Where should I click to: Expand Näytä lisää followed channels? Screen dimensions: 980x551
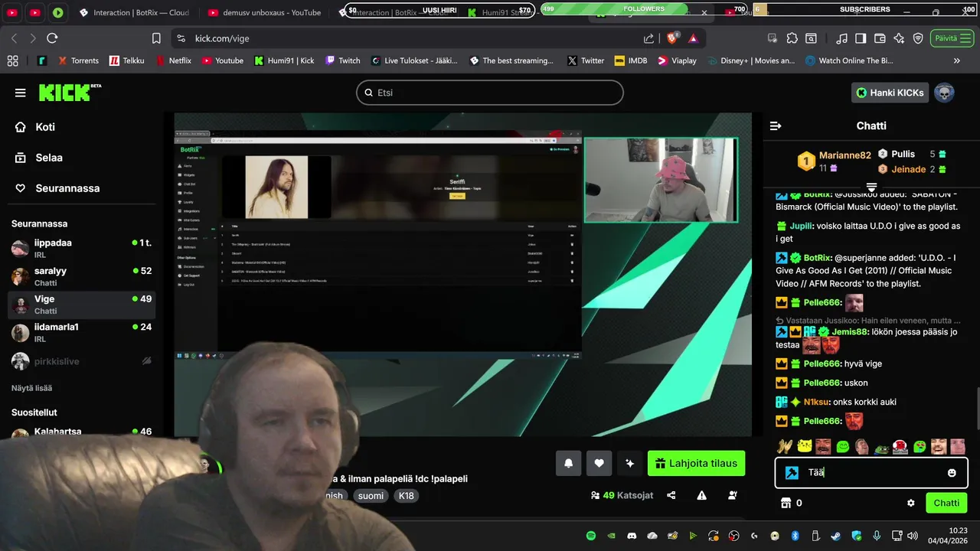31,388
